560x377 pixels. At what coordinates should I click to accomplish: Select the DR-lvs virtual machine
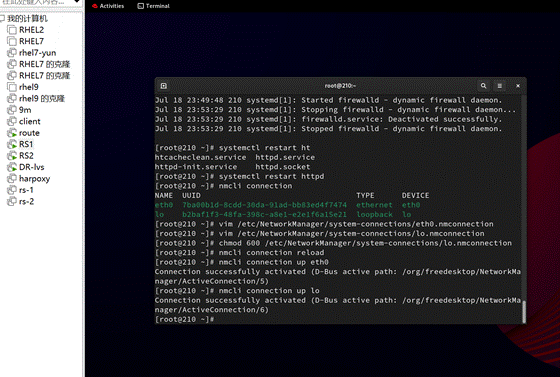pos(32,167)
